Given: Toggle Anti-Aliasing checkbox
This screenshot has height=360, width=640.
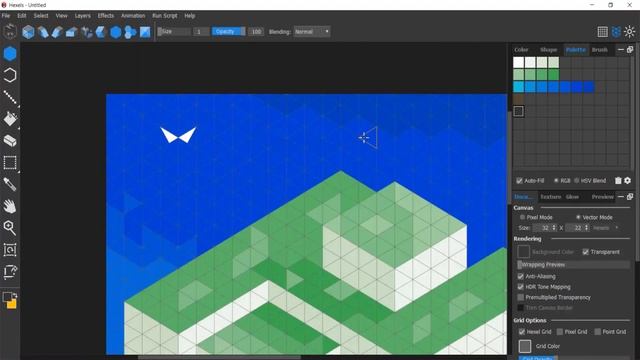Looking at the screenshot, I should pyautogui.click(x=520, y=276).
